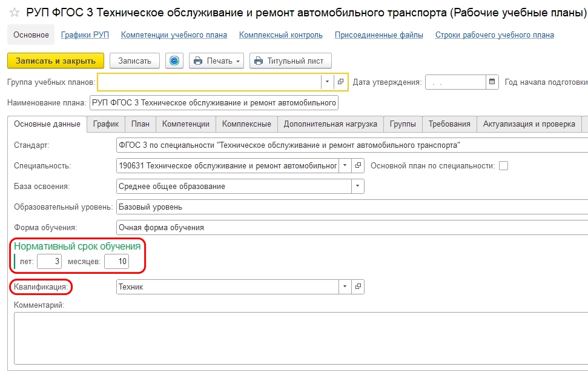The image size is (588, 378).
Task: Open the Печать dropdown button
Action: click(216, 61)
